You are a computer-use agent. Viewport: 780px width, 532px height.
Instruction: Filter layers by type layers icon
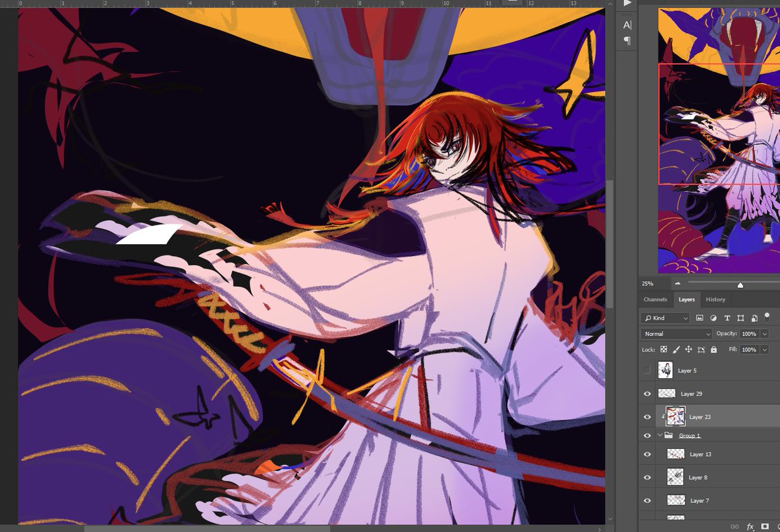pyautogui.click(x=727, y=318)
